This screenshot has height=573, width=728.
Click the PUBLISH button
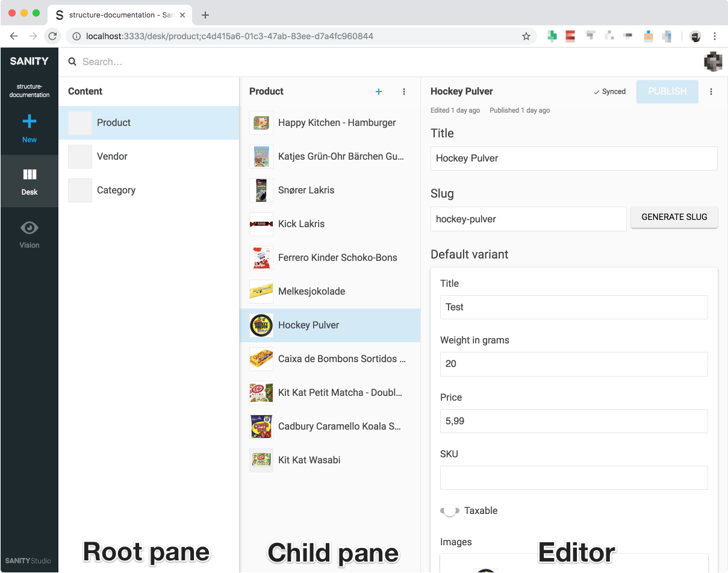tap(667, 92)
